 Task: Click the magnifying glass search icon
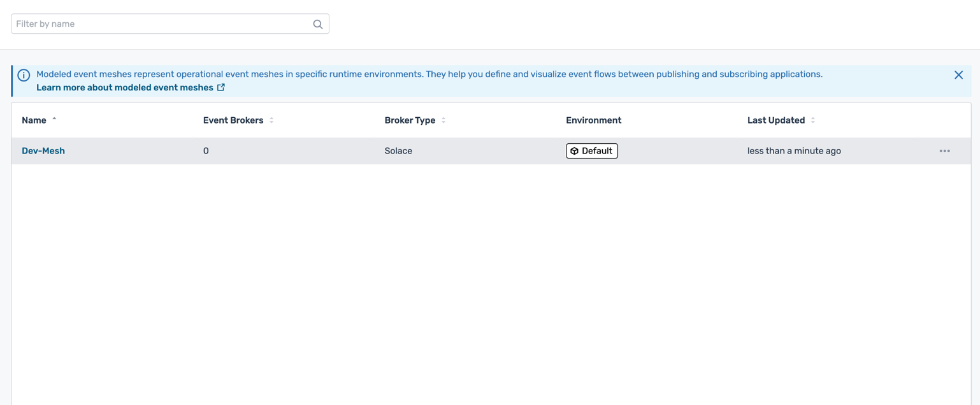click(x=317, y=24)
